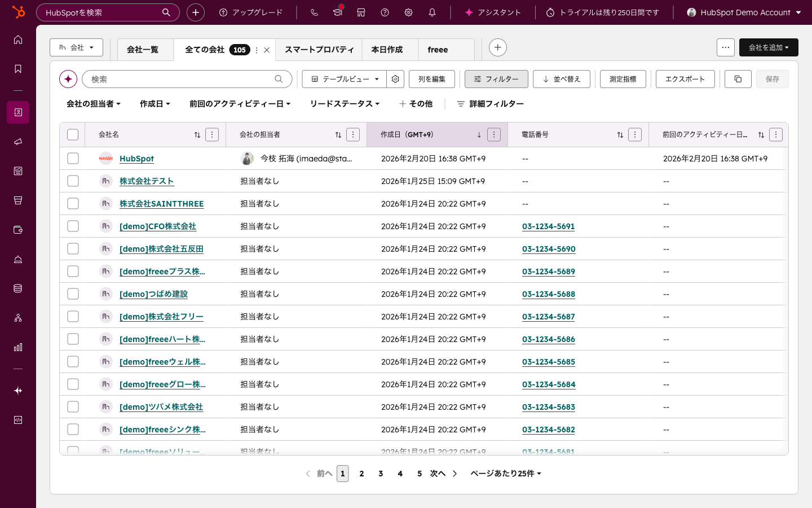
Task: Open the 03-1234-5691 phone number link
Action: coord(548,226)
